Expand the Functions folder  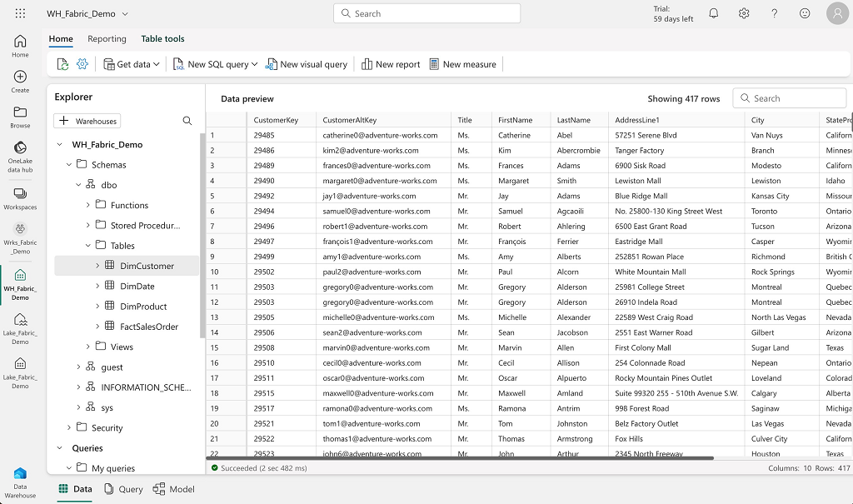(x=88, y=205)
